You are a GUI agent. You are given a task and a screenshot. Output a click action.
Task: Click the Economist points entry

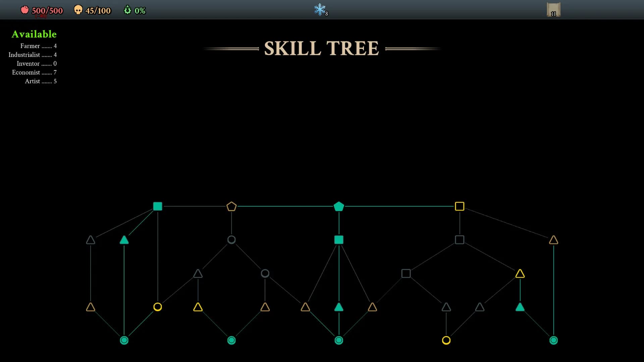coord(34,72)
